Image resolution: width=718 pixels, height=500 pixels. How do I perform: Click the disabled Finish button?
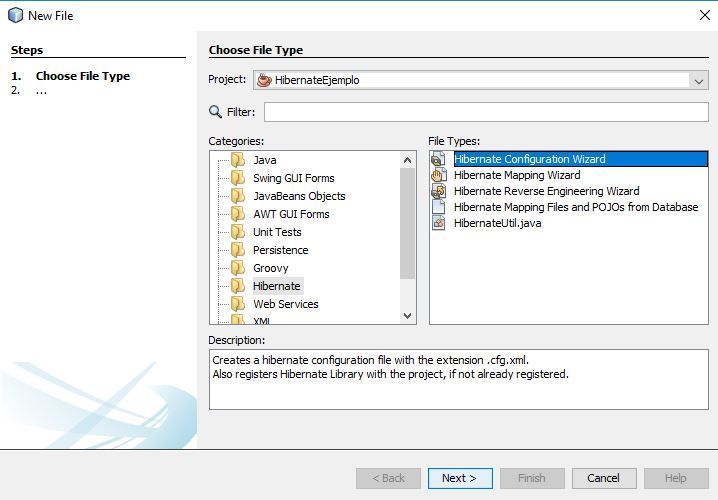(x=532, y=478)
